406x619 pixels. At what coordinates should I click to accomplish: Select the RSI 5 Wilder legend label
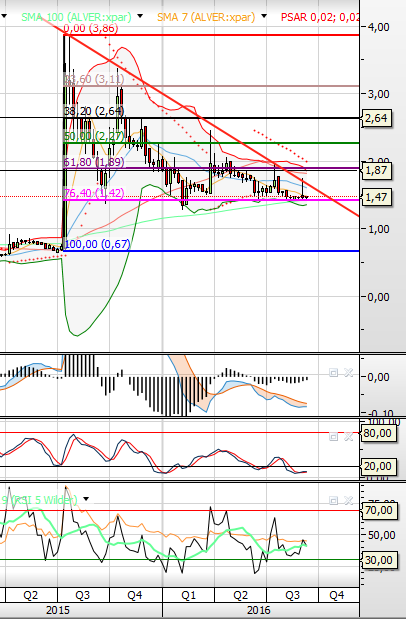click(39, 500)
